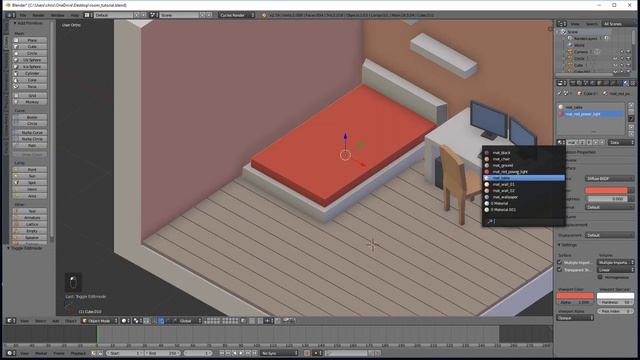This screenshot has width=640, height=360.
Task: Click the Viewport Color red swatch
Action: 575,296
